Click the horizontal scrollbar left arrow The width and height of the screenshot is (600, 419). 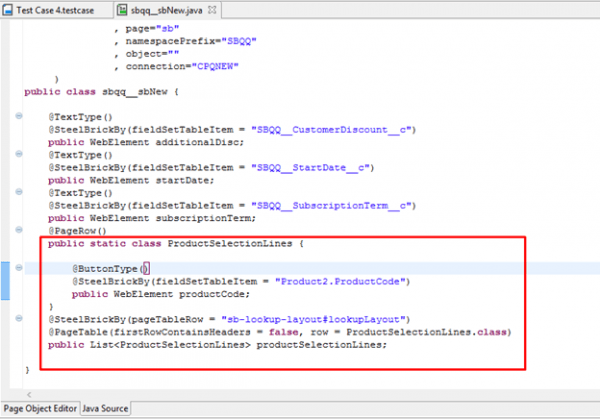(29, 395)
